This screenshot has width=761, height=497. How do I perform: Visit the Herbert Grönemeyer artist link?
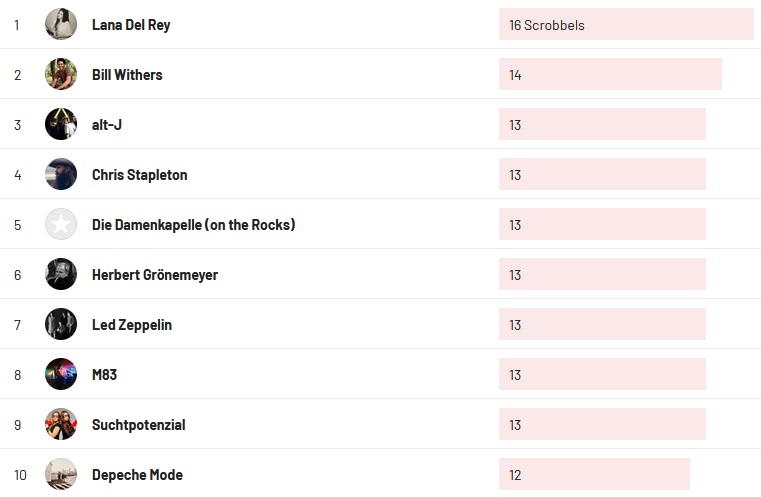[x=154, y=275]
